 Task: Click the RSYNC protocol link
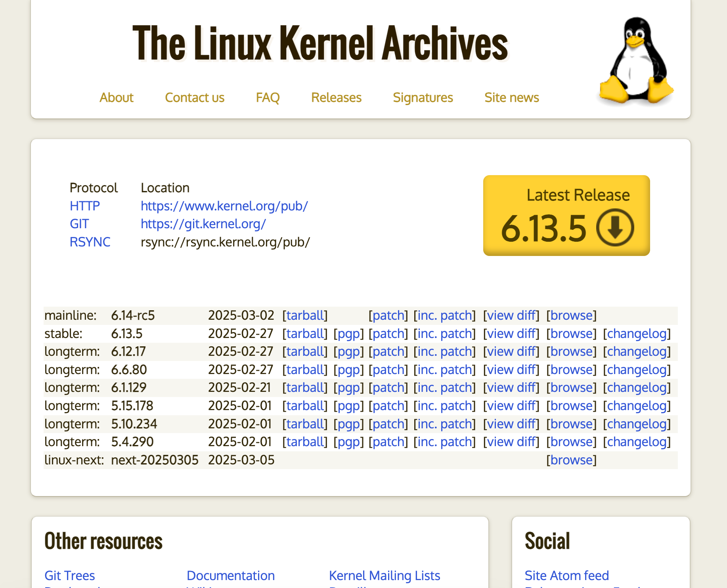[x=90, y=242]
